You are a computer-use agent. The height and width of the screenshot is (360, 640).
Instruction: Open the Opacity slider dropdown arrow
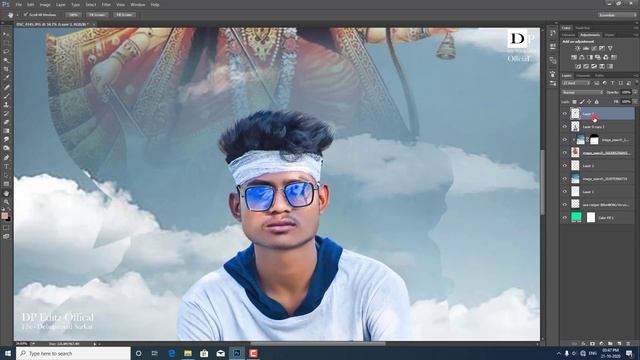(x=634, y=93)
